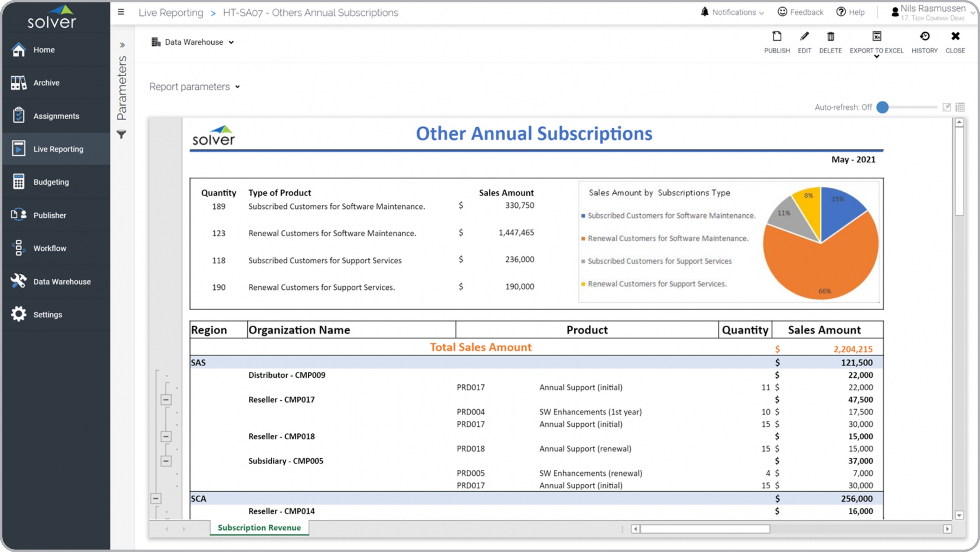The image size is (980, 552).
Task: Click the Live Reporting breadcrumb link
Action: click(x=171, y=13)
